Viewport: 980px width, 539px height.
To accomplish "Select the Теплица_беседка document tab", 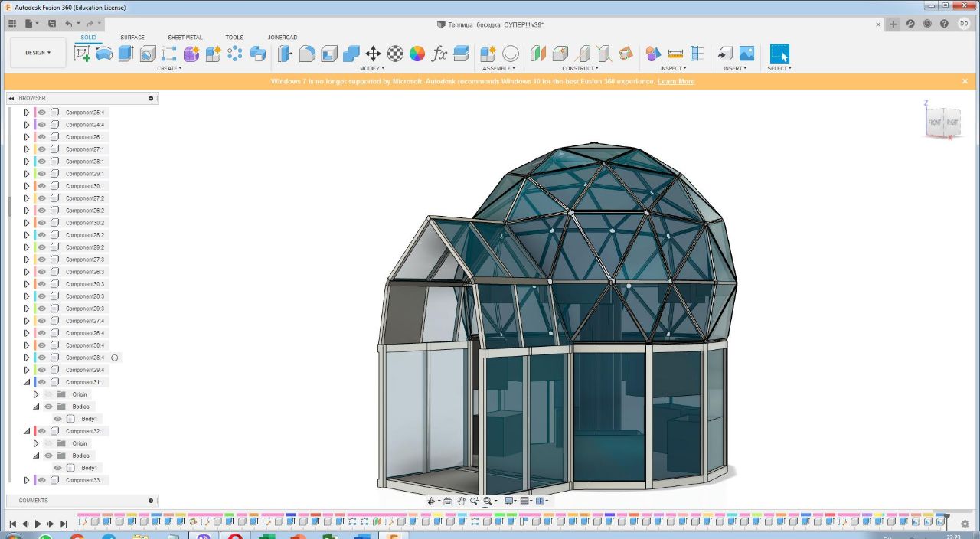I will click(490, 24).
